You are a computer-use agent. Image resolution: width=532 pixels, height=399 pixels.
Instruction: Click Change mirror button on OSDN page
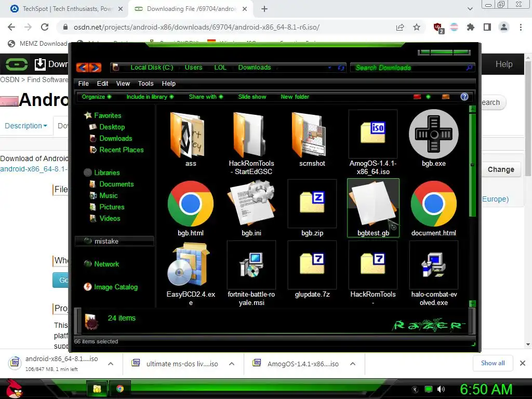pos(501,169)
